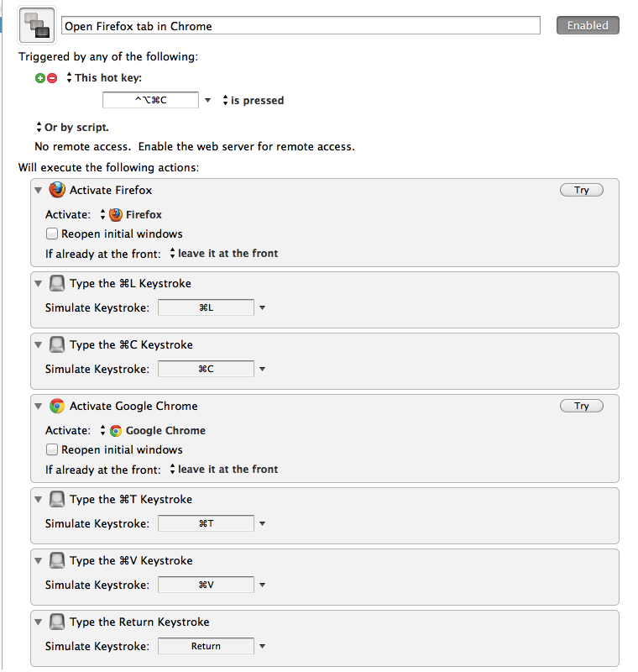The image size is (638, 672).
Task: Open dropdown arrow next to ⌘C keystroke field
Action: point(262,369)
